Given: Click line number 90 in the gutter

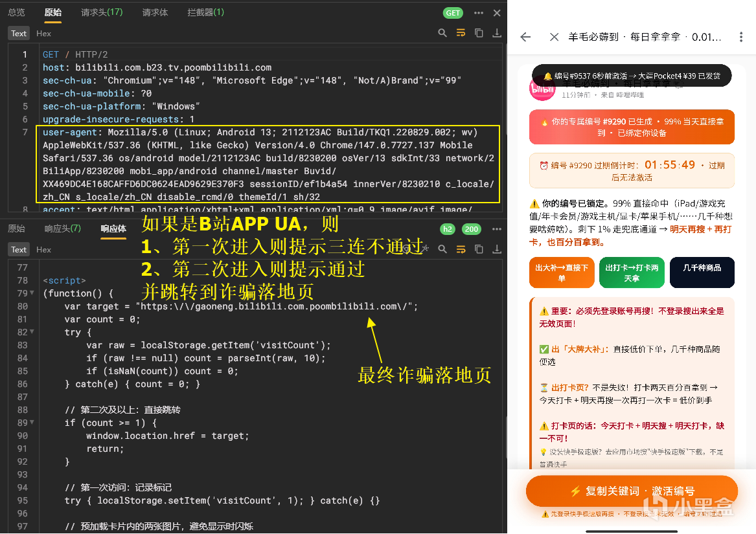Looking at the screenshot, I should (x=23, y=436).
